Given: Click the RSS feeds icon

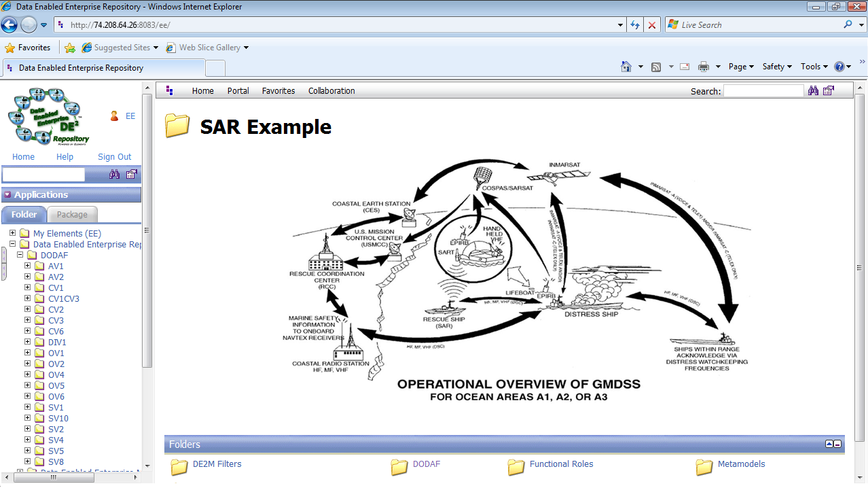Looking at the screenshot, I should (x=656, y=67).
